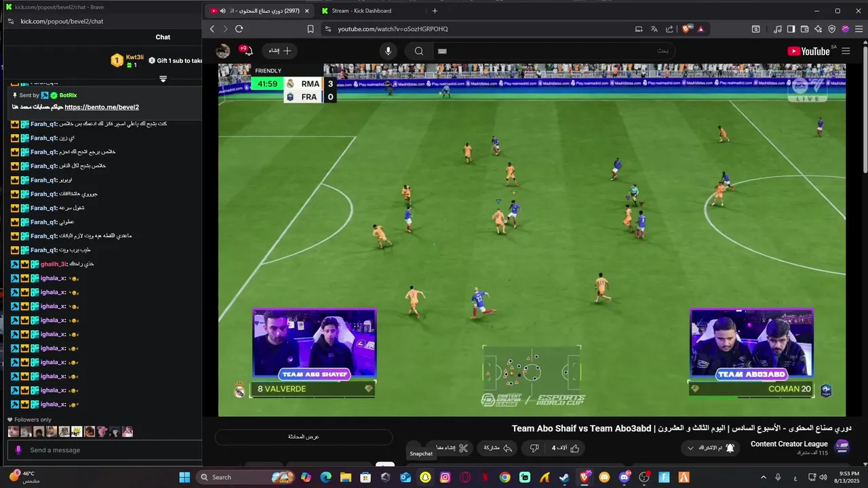Click the share video button

pyautogui.click(x=497, y=448)
